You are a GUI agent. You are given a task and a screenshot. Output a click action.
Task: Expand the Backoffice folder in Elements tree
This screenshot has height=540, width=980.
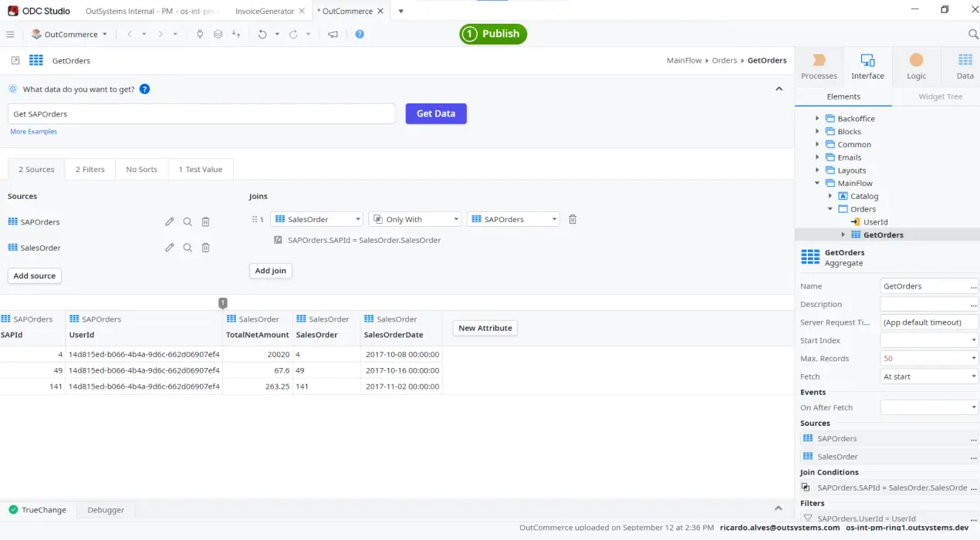click(817, 118)
